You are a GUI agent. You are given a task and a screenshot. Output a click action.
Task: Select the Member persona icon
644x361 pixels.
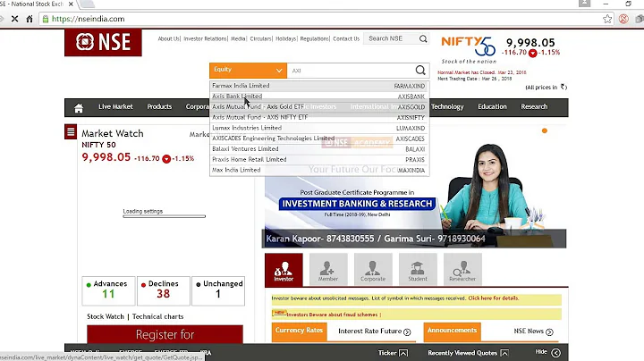328,270
